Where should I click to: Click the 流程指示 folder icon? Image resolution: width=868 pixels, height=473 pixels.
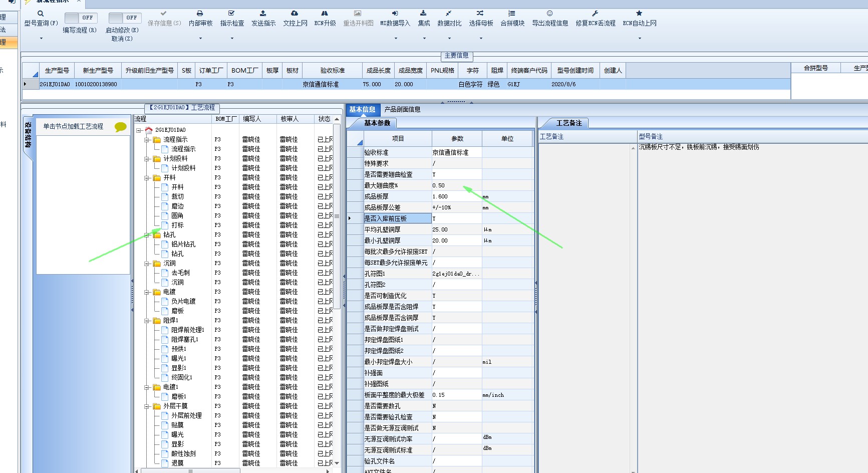[157, 139]
